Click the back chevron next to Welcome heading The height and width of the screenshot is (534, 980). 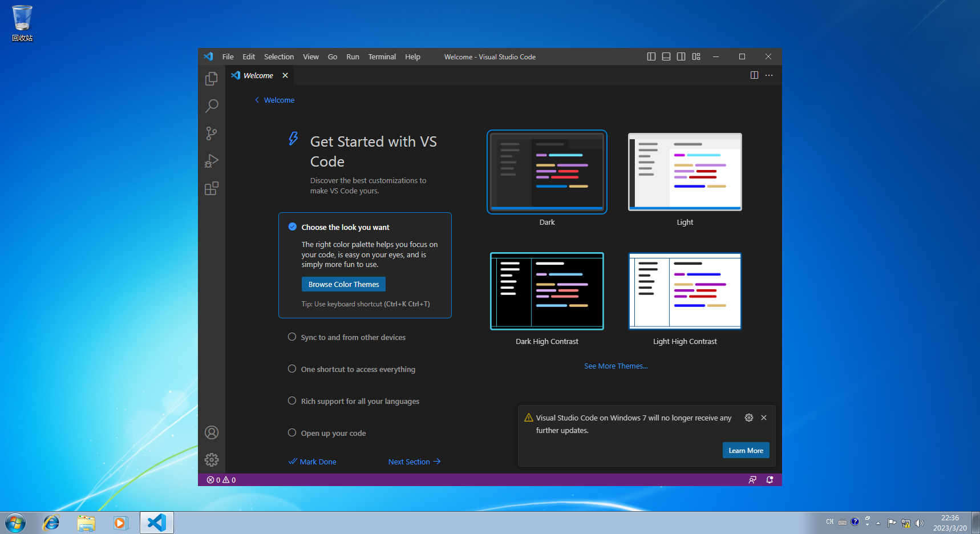point(257,100)
